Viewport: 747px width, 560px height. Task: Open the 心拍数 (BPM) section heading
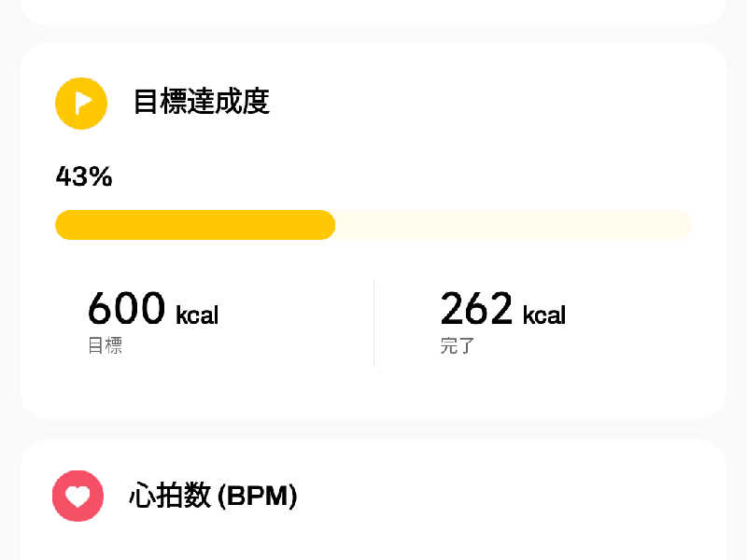213,496
